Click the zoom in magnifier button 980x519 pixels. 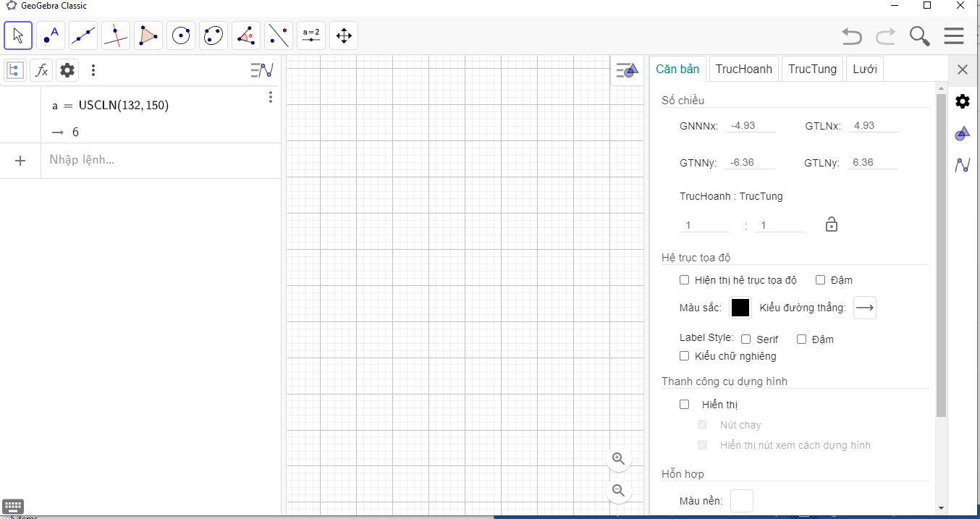pyautogui.click(x=619, y=458)
